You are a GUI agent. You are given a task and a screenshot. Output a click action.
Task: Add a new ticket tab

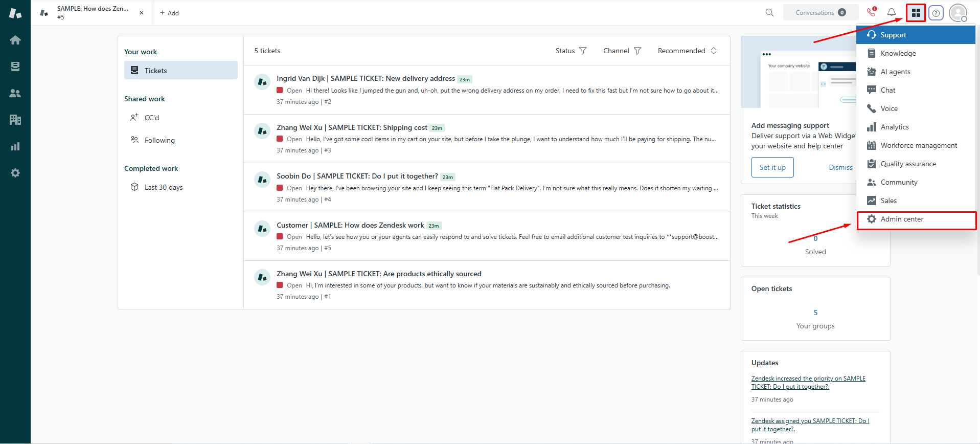coord(169,13)
